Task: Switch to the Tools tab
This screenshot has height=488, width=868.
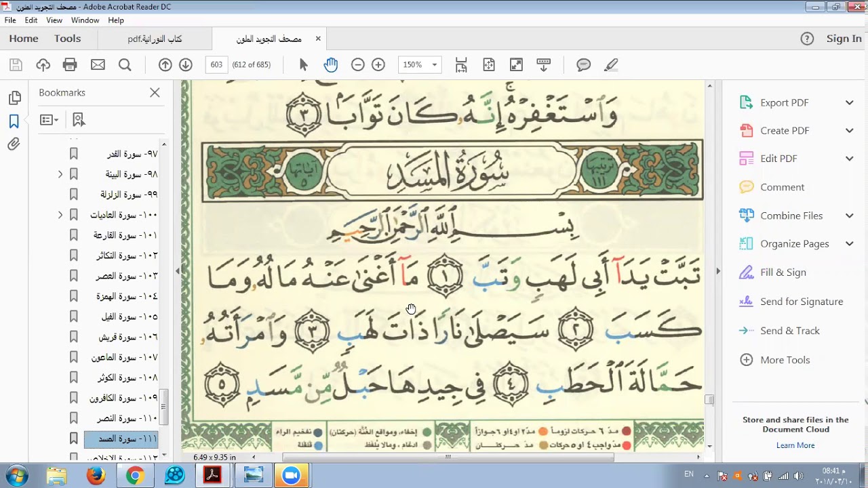Action: click(68, 39)
